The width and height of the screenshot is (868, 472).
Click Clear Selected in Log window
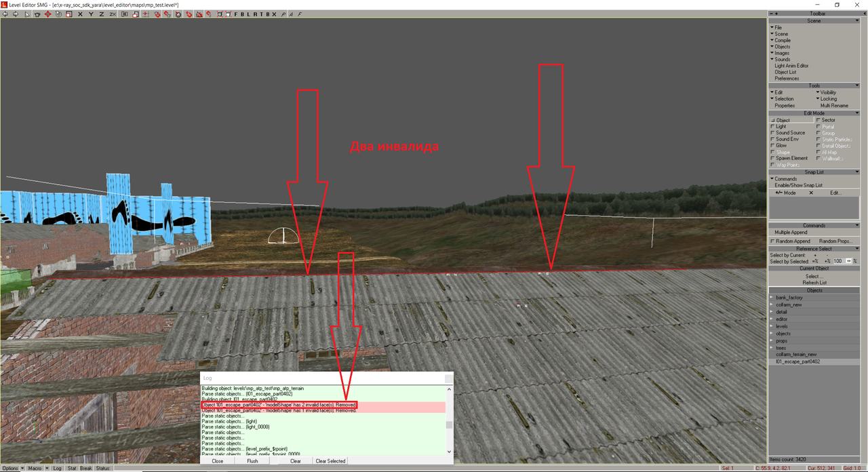click(330, 461)
